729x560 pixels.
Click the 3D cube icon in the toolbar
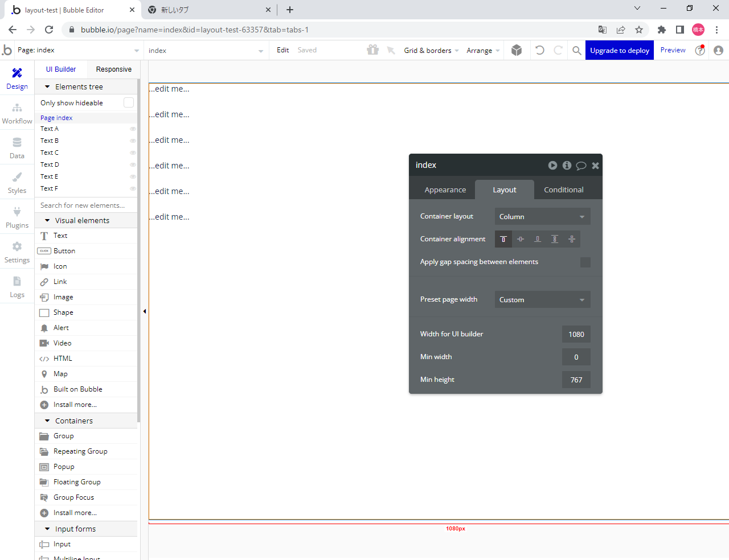(517, 50)
